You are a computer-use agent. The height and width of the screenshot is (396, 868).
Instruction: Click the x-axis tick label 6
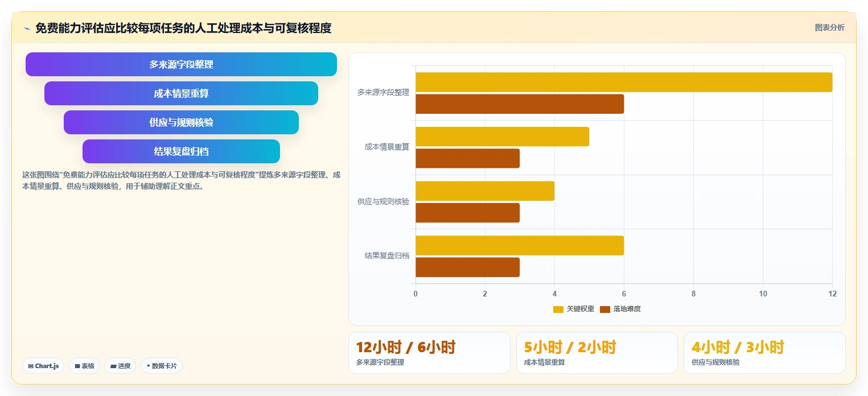click(x=624, y=294)
